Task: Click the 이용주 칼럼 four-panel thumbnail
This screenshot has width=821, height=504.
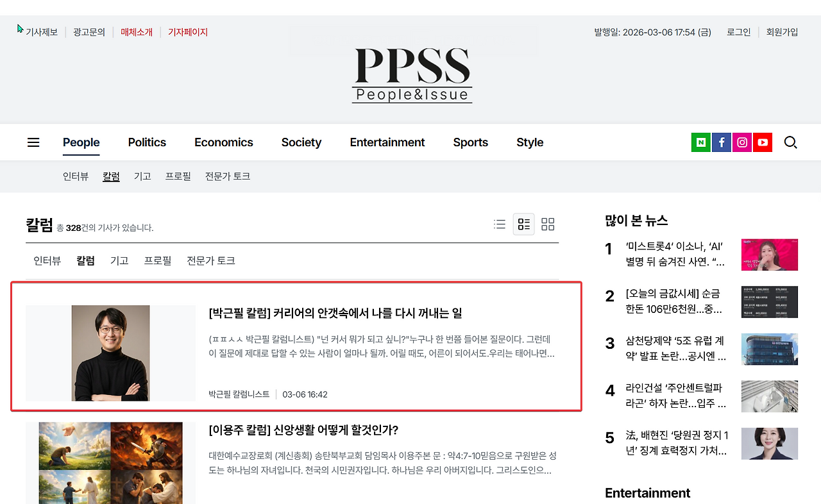Action: [110, 463]
